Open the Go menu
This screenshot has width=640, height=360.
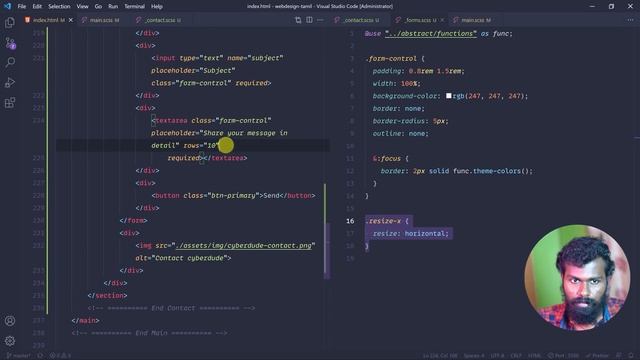(x=98, y=7)
